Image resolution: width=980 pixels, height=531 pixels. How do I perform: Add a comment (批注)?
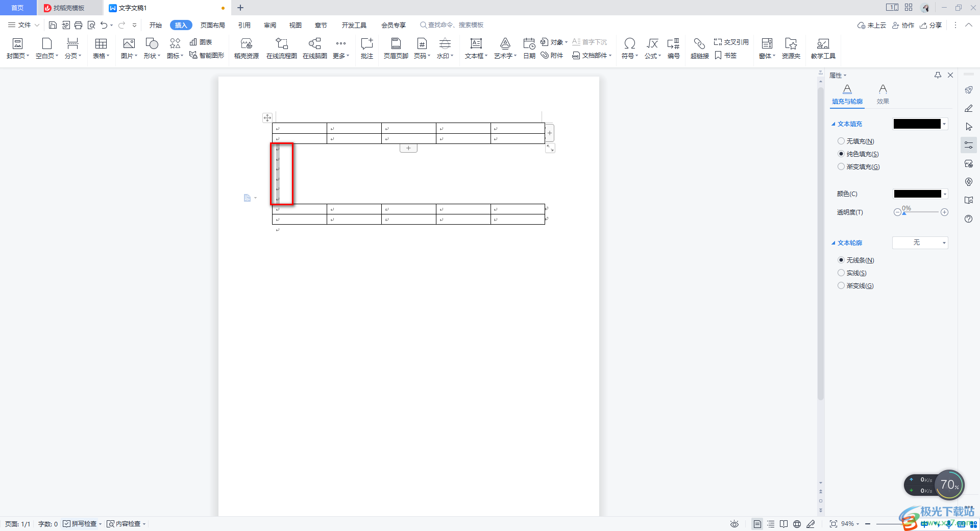[367, 49]
